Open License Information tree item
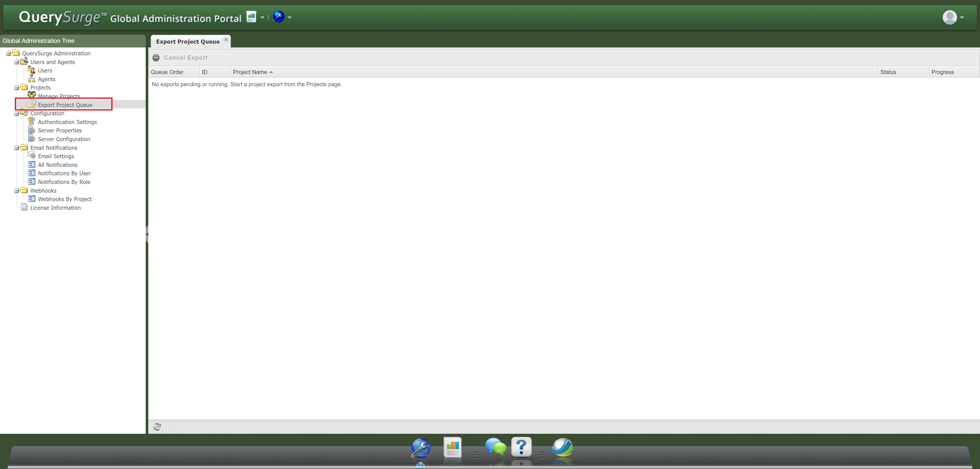 point(55,208)
